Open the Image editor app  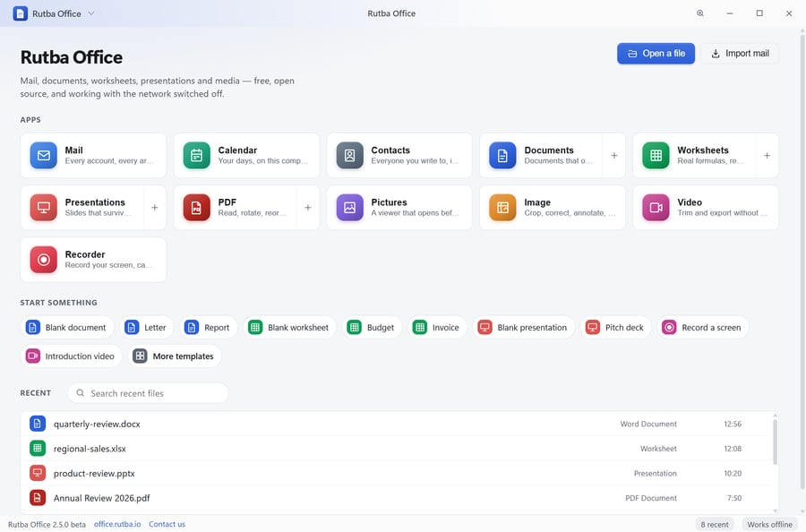click(x=553, y=208)
